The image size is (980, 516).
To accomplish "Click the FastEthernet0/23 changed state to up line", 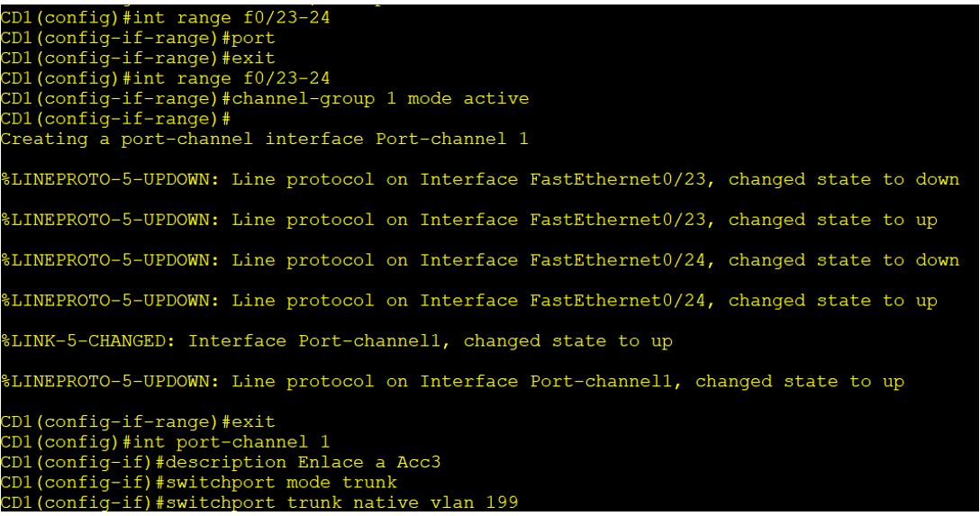I will [x=468, y=220].
